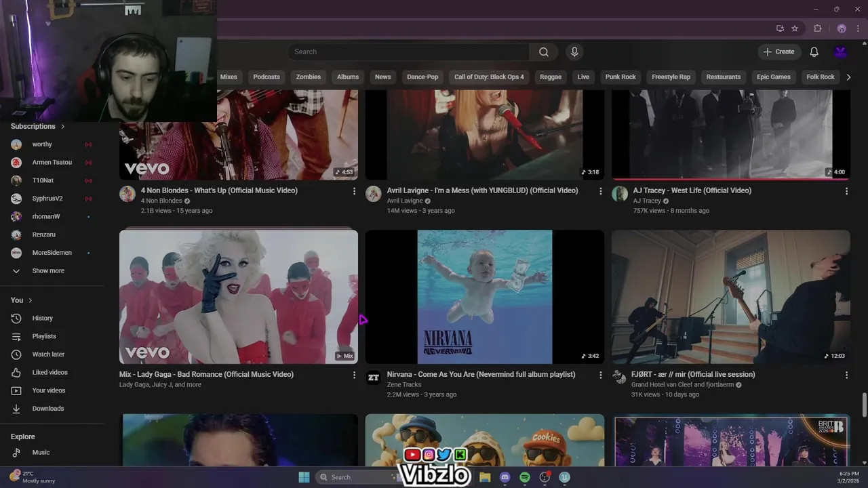868x488 pixels.
Task: Click the YouTube search magnifier button
Action: tap(544, 52)
